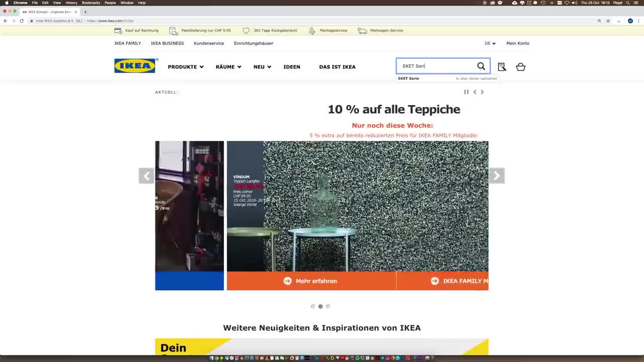644x362 pixels.
Task: Open the Chrome File menu
Action: point(35,3)
